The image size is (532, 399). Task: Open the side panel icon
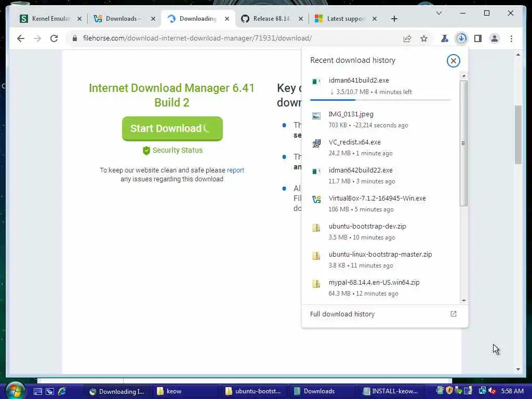click(x=478, y=38)
